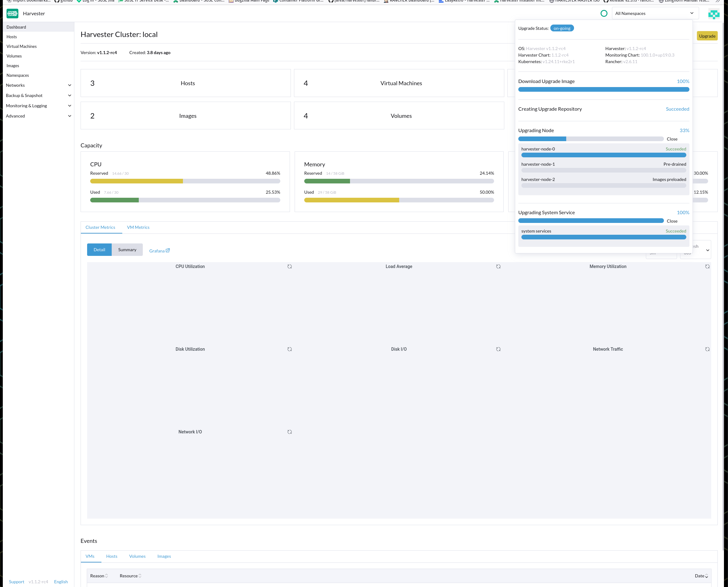Refresh the CPU Utilization chart

click(290, 266)
